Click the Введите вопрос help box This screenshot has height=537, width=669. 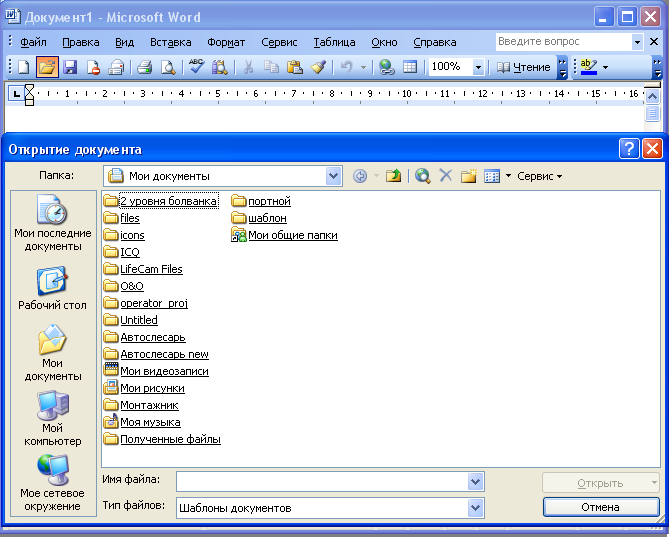click(564, 42)
